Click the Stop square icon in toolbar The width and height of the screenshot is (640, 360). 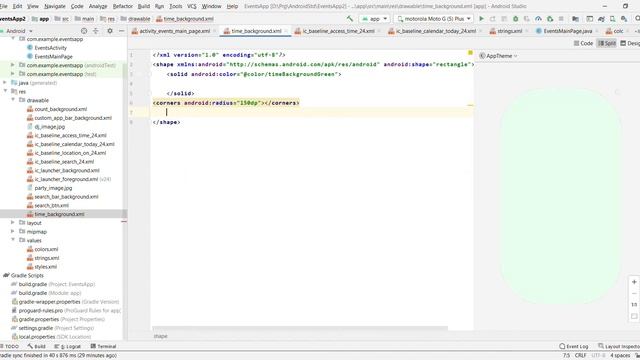[561, 19]
